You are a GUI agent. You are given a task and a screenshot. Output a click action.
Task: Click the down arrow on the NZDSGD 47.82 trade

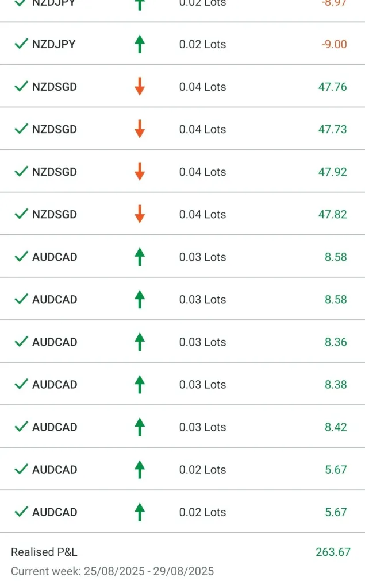(139, 214)
